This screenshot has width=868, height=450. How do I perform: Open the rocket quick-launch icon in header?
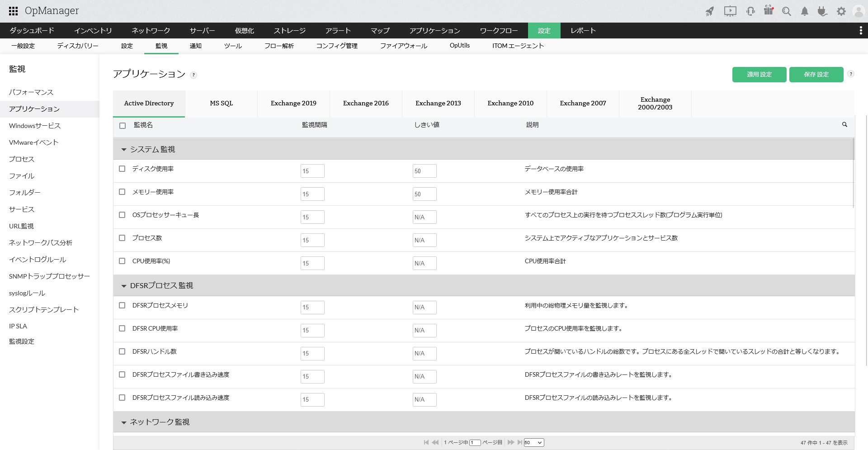709,11
